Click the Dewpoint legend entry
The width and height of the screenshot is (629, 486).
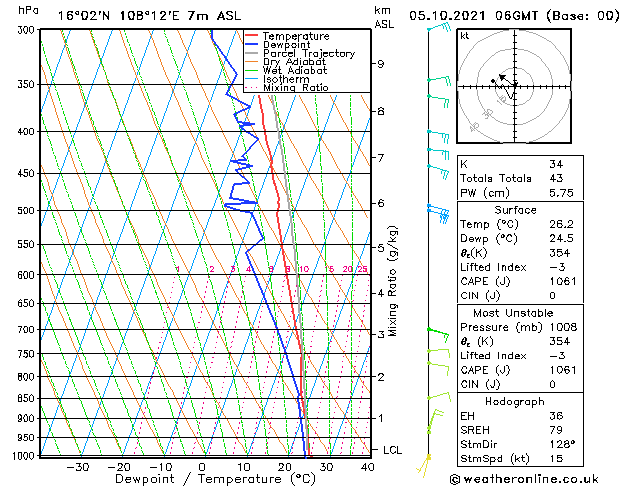point(278,45)
